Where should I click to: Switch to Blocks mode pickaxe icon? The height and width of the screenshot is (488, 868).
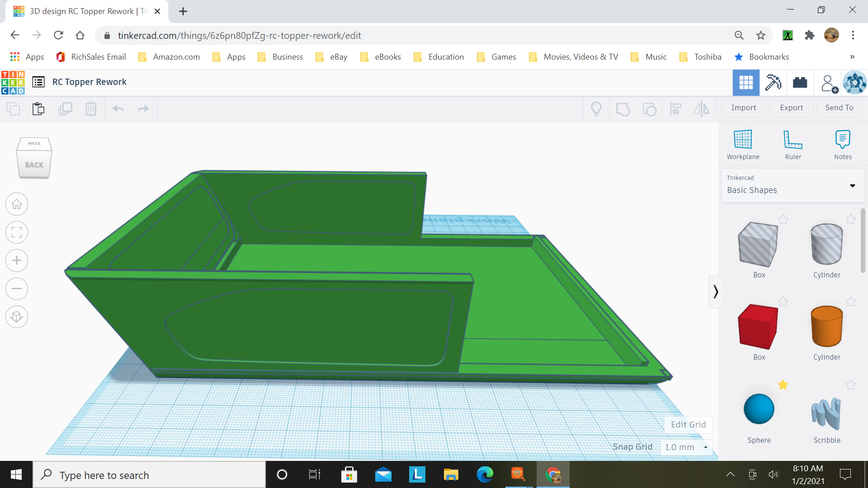(x=773, y=83)
